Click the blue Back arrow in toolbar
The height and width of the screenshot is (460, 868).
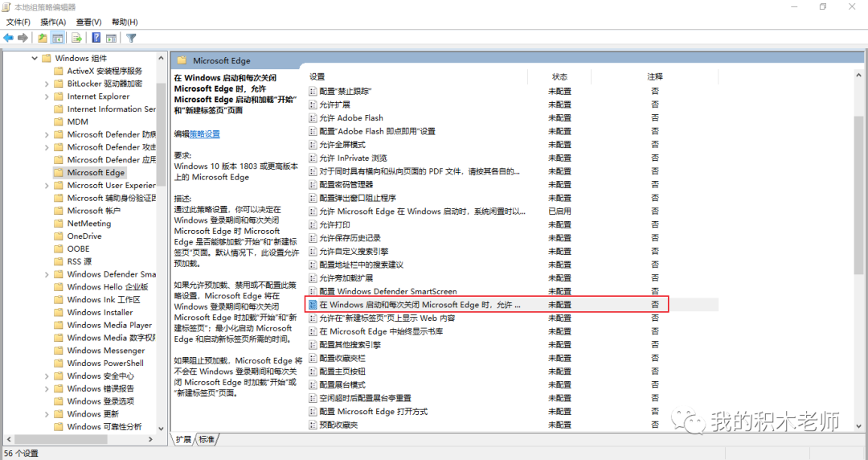(8, 38)
